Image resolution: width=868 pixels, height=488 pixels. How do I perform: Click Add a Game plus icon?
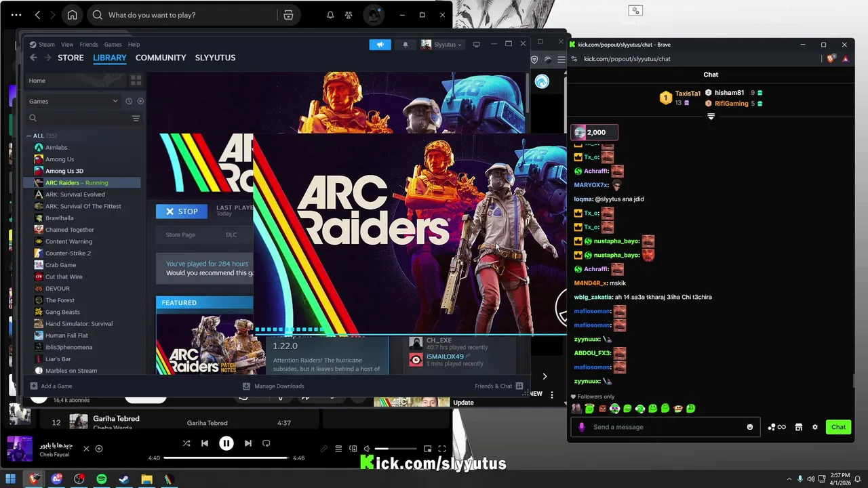34,386
